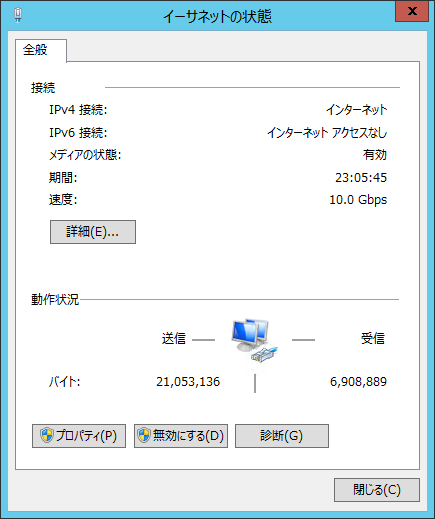The height and width of the screenshot is (519, 435).
Task: Close the window using the red X
Action: (412, 11)
